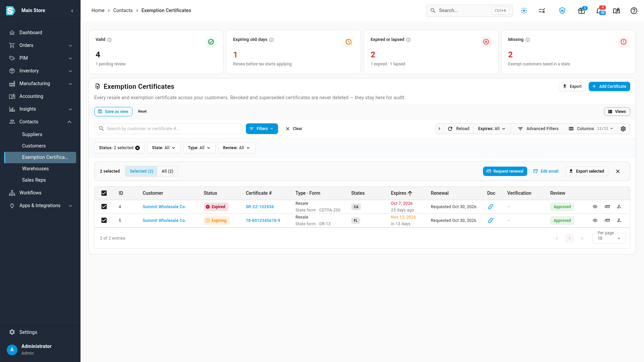Click the tasks checklist icon in top bar
The width and height of the screenshot is (644, 362).
pyautogui.click(x=542, y=11)
